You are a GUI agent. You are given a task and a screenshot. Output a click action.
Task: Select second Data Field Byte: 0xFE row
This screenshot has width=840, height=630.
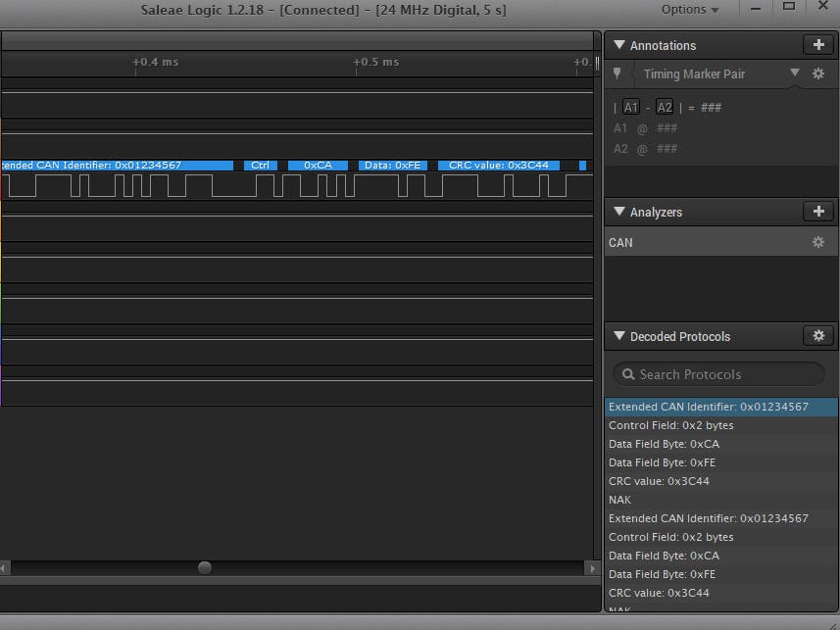(721, 574)
